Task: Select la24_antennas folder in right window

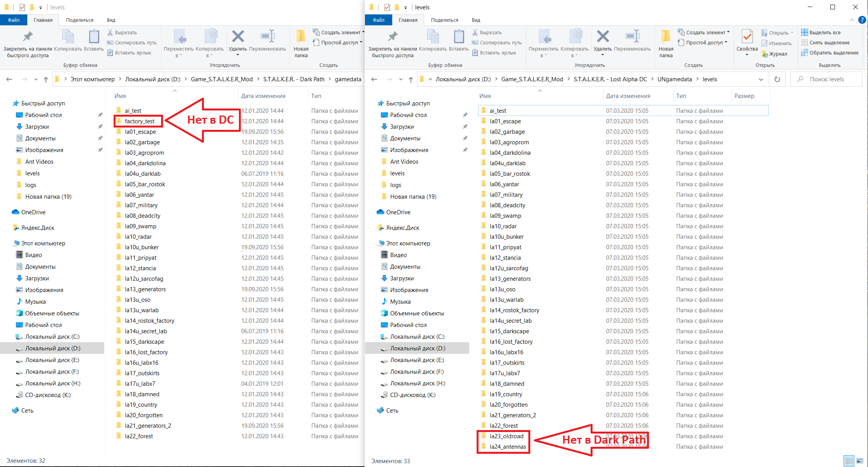Action: 508,447
